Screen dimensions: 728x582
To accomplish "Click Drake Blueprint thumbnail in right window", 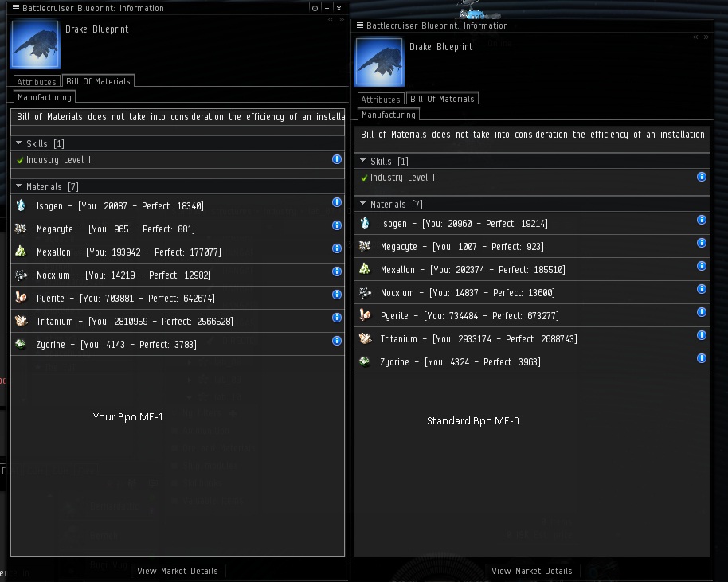I will click(379, 62).
